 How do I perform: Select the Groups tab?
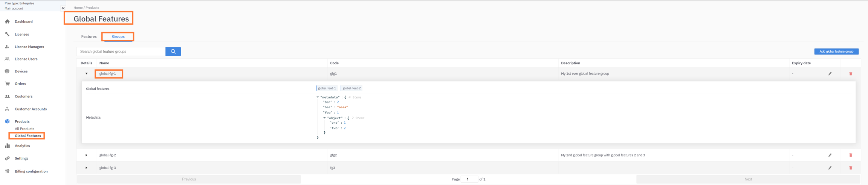(118, 36)
